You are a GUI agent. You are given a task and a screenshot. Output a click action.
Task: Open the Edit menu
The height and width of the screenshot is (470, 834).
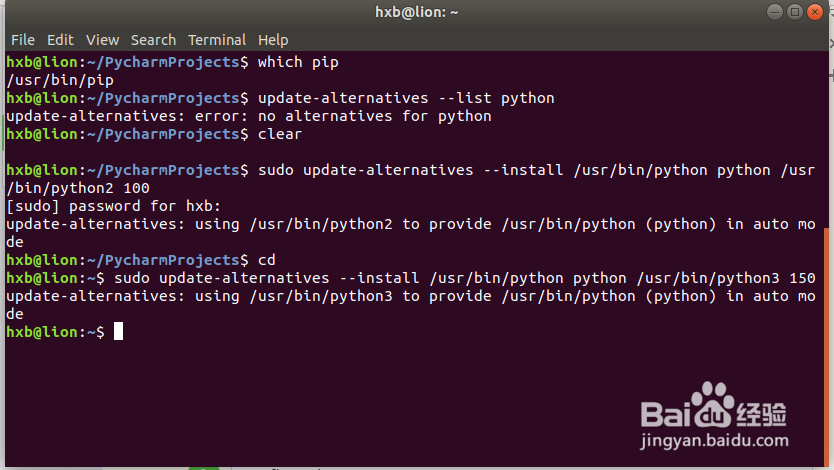coord(60,40)
